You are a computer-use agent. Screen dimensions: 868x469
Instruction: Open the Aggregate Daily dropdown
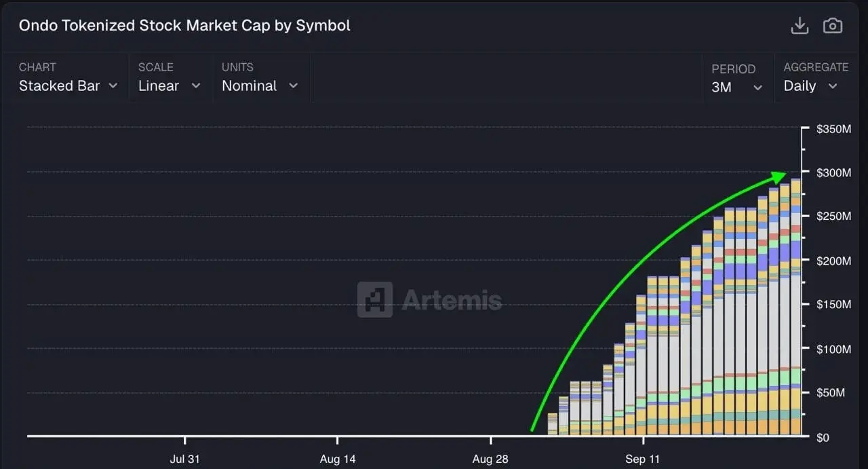click(x=810, y=86)
